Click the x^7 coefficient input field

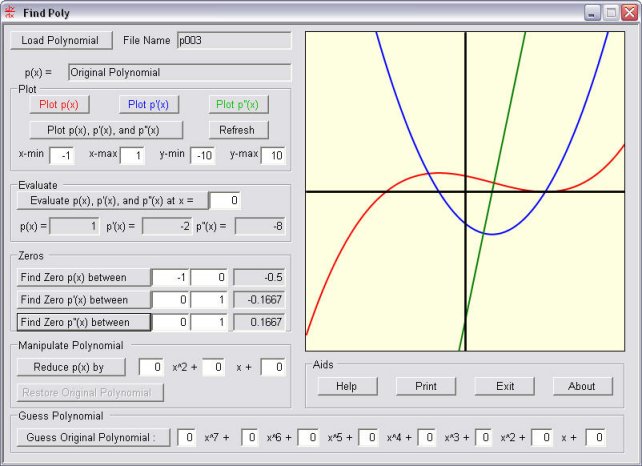click(187, 437)
